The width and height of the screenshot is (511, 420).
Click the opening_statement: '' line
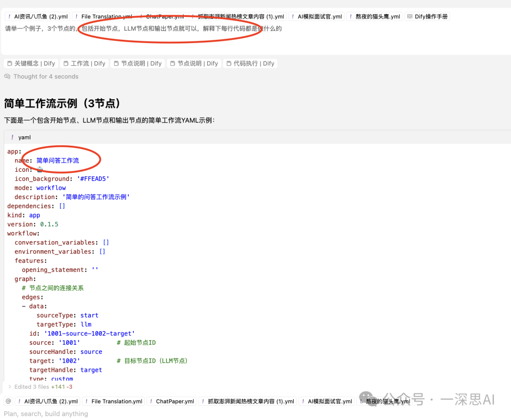(x=60, y=270)
